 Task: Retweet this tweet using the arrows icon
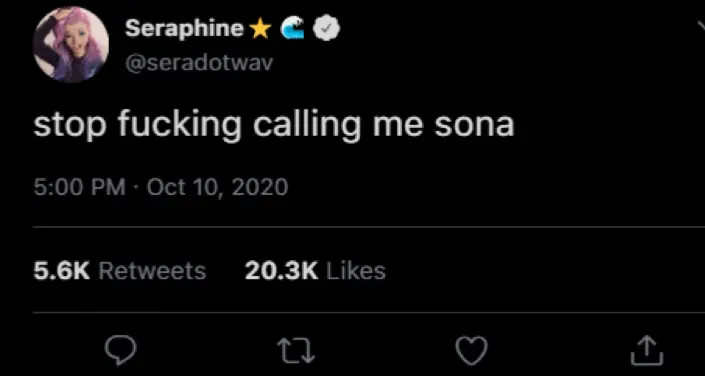[x=295, y=351]
